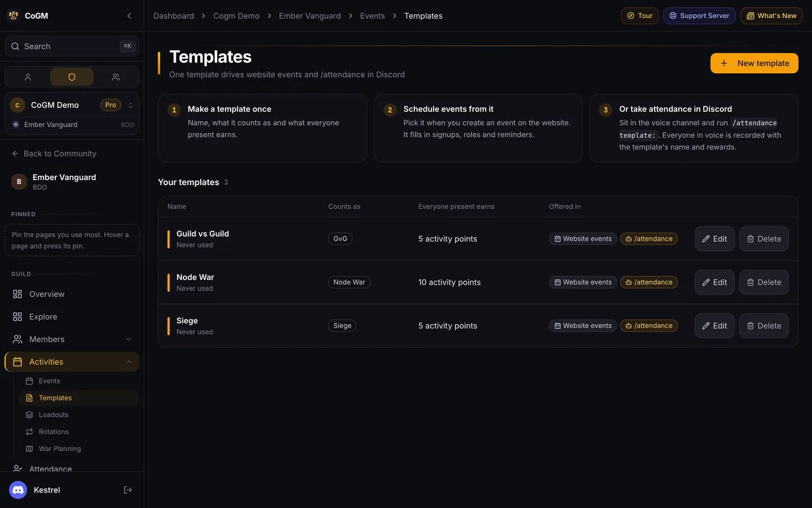The height and width of the screenshot is (508, 812).
Task: View What's New
Action: point(771,16)
